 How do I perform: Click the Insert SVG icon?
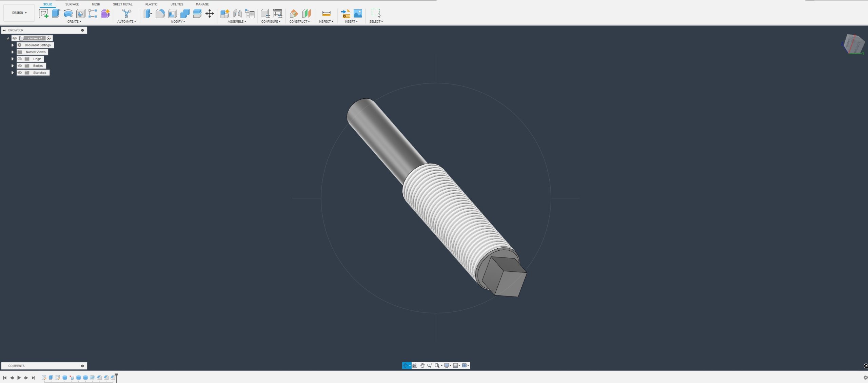346,14
